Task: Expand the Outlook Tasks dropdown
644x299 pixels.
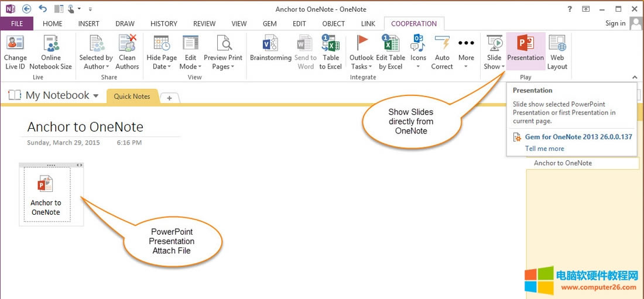Action: (x=361, y=63)
